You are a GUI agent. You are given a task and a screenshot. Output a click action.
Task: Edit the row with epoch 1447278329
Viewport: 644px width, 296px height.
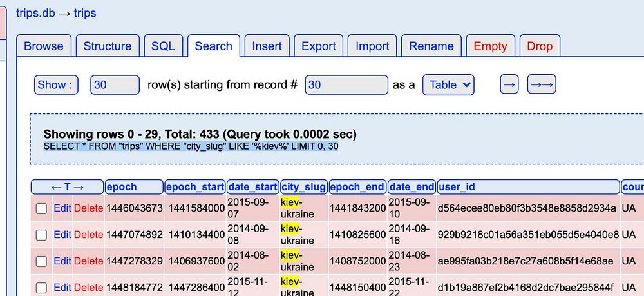click(62, 261)
